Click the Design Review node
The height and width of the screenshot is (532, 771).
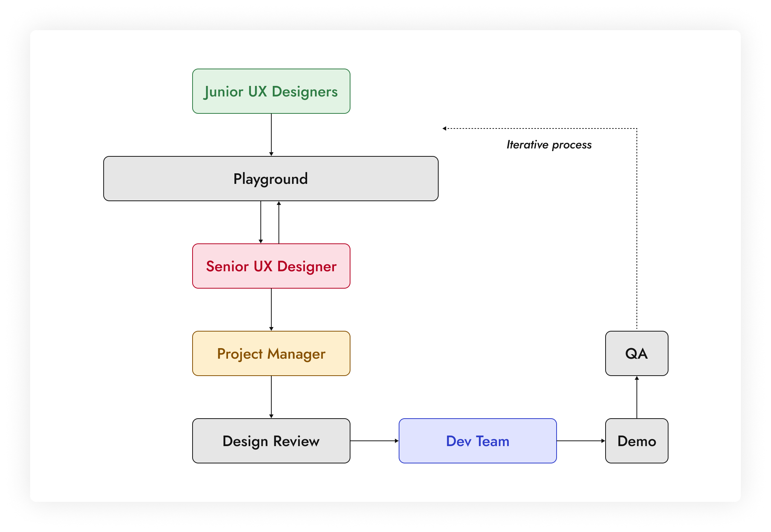coord(271,441)
